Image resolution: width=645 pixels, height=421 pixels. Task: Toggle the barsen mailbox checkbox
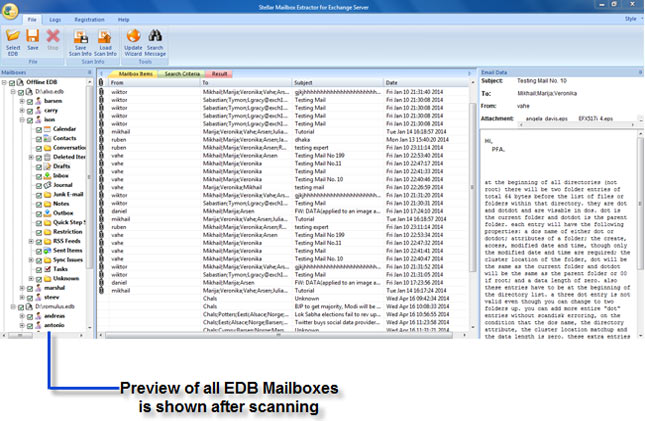30,101
